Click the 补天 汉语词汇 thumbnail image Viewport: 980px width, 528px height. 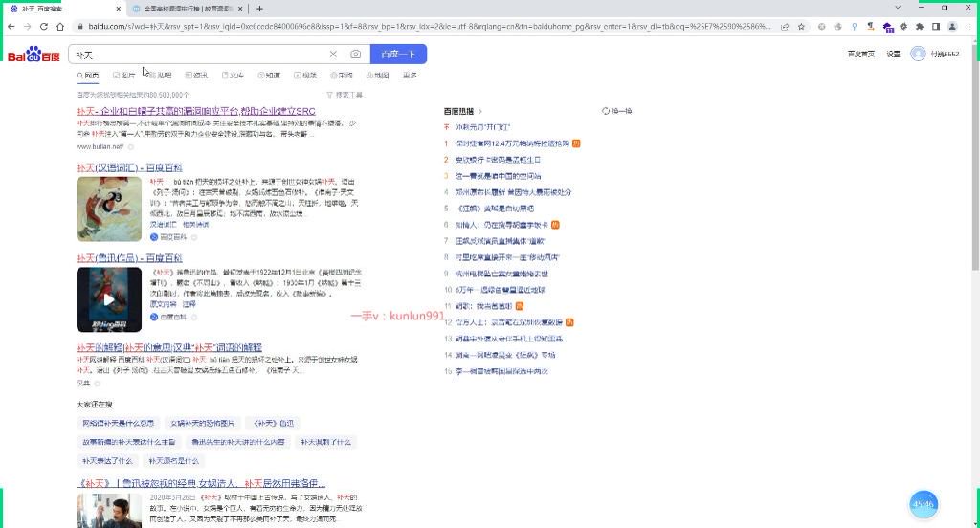coord(109,209)
